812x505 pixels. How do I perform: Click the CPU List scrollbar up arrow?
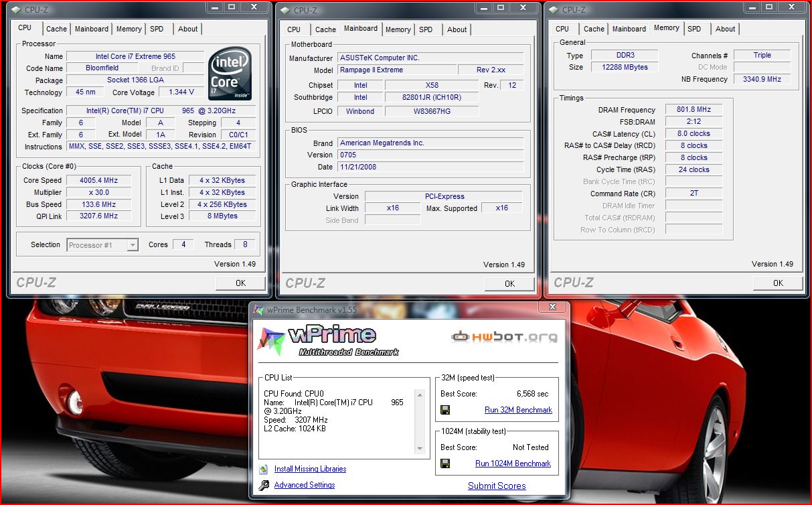pyautogui.click(x=420, y=394)
